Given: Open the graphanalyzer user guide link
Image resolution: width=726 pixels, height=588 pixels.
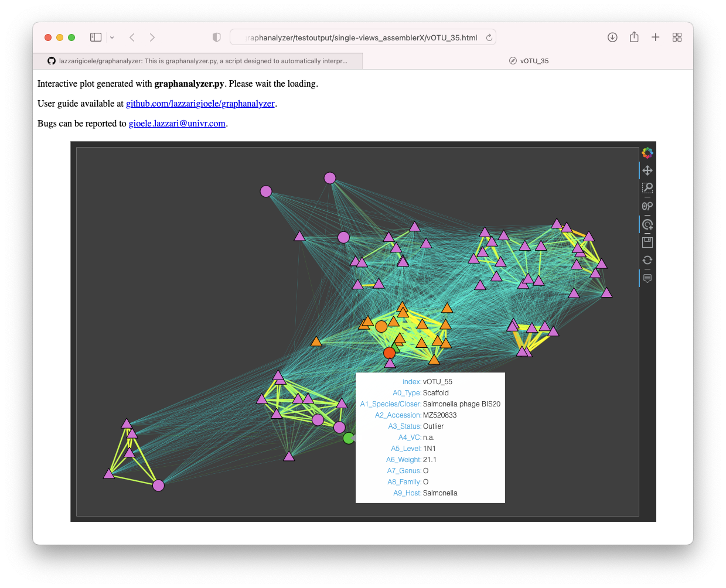Looking at the screenshot, I should (200, 103).
